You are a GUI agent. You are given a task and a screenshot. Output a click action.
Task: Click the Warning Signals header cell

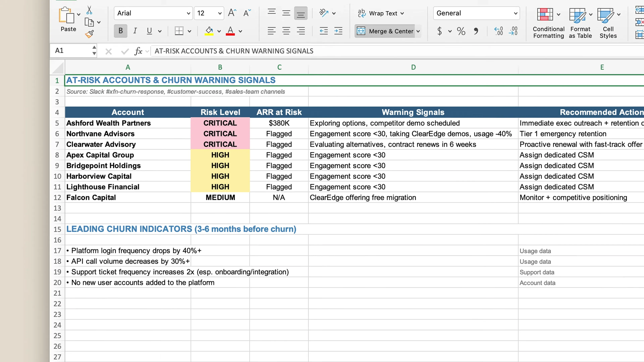pos(413,112)
